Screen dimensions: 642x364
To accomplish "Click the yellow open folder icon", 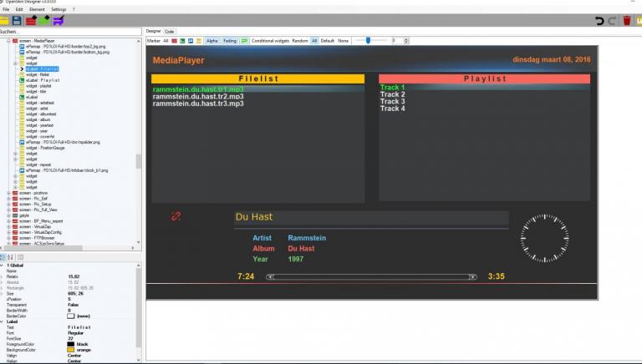I will coord(6,19).
